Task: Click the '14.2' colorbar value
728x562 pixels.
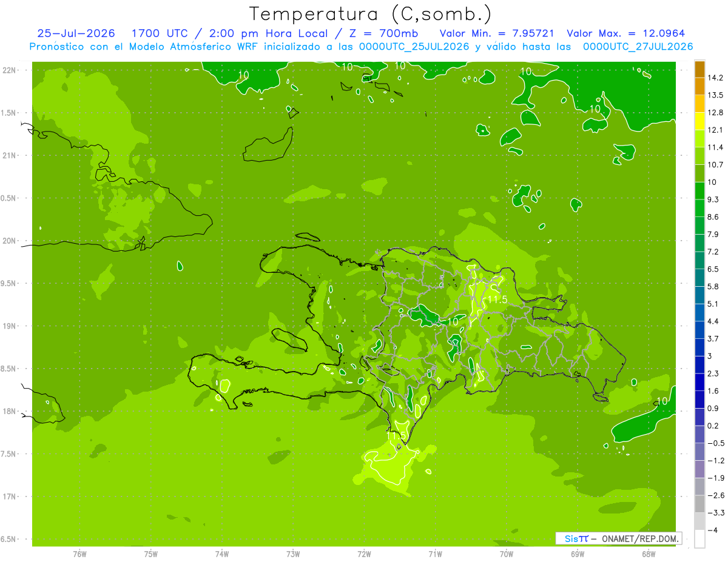Action: 715,78
